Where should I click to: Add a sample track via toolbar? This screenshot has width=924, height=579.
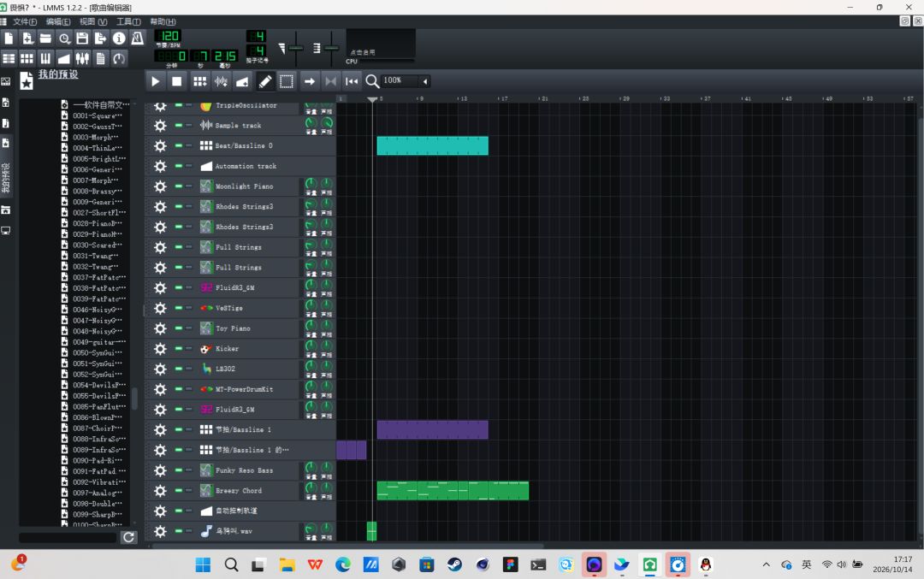tap(221, 81)
